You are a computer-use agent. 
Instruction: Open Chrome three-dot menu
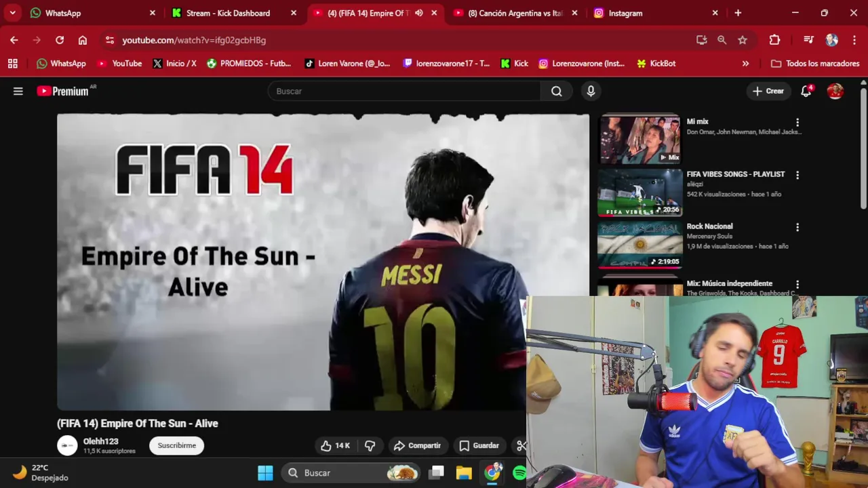[x=854, y=40]
